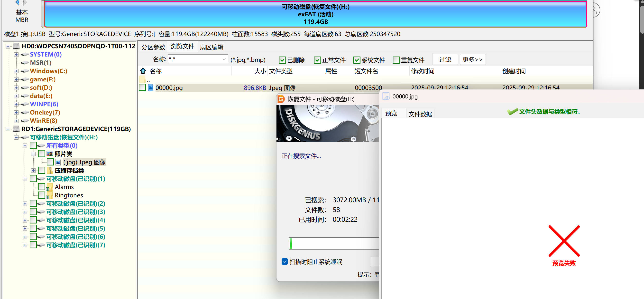Click the 照片类 photo category icon

(50, 154)
